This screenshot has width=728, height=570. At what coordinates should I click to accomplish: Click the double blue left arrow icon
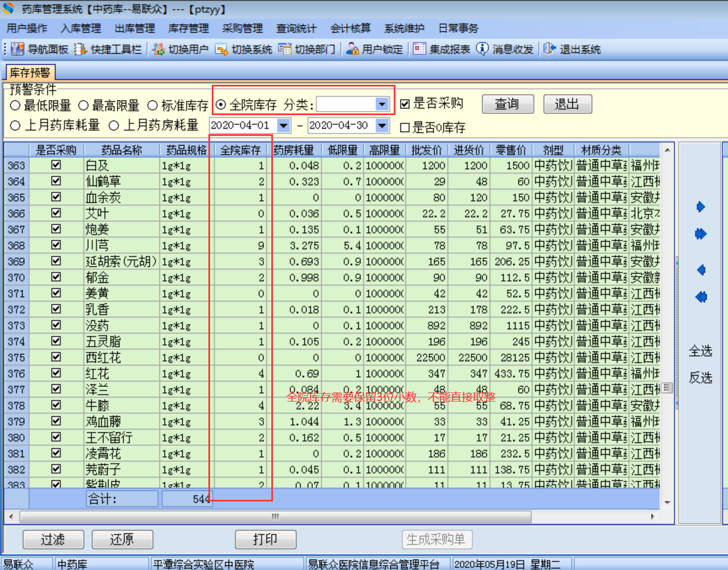coord(700,297)
